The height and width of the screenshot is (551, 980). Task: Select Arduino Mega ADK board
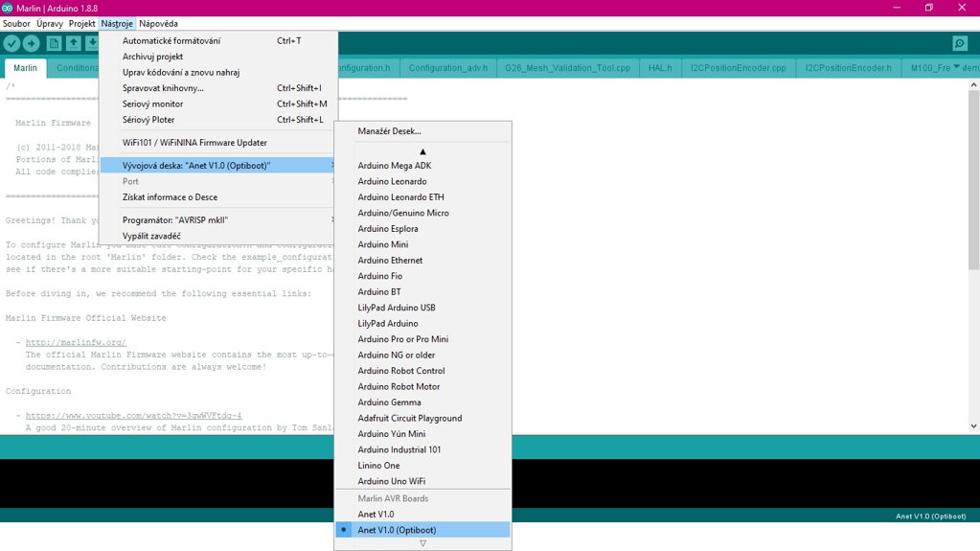[x=422, y=166]
